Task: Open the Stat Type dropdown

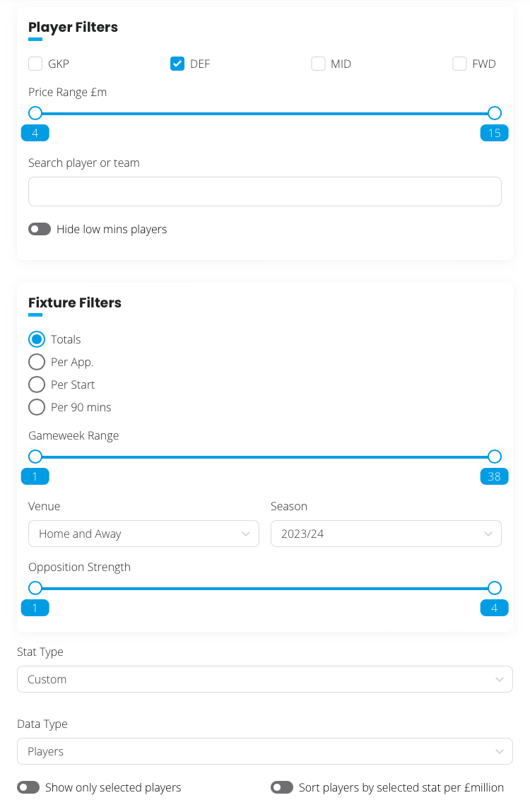Action: [x=264, y=679]
